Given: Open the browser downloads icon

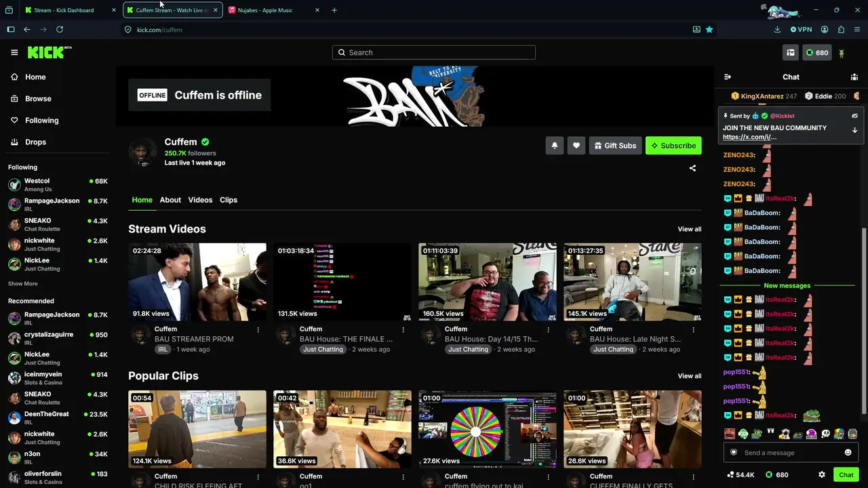Looking at the screenshot, I should 777,29.
